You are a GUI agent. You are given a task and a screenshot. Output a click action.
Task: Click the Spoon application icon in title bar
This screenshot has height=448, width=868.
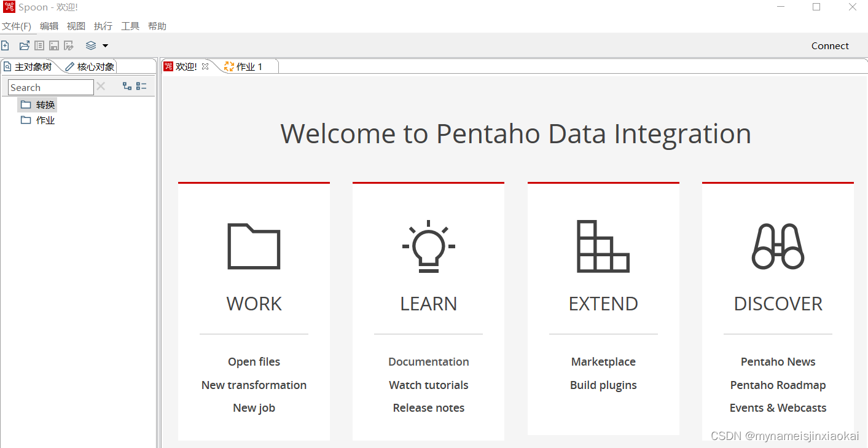click(9, 7)
